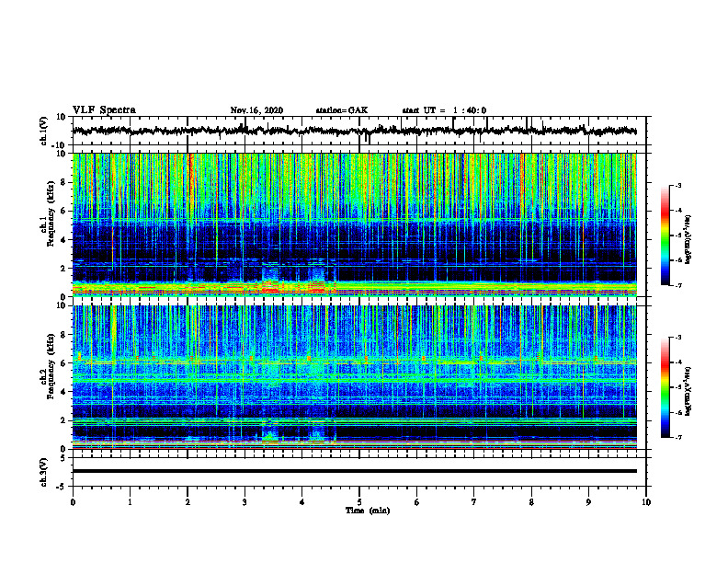The width and height of the screenshot is (728, 563).
Task: Click the ch.1 spectrogram color scale bar
Action: [665, 236]
